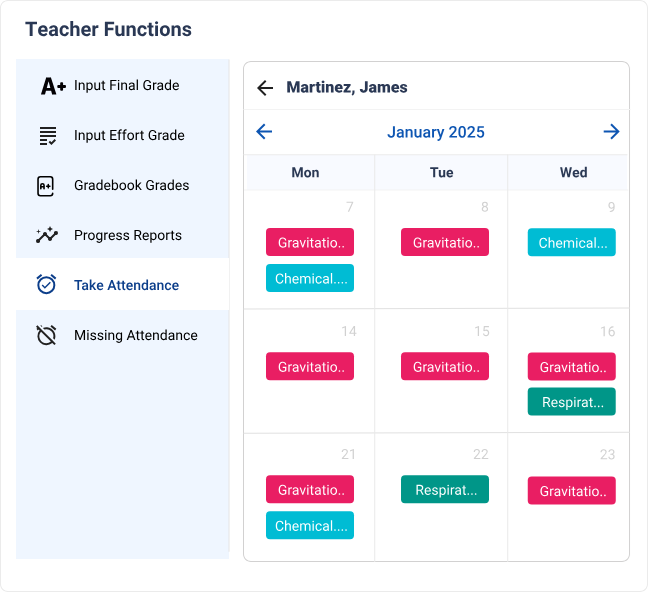Screen dimensions: 648x592
Task: Click the Gradebook Grades icon
Action: pos(46,186)
